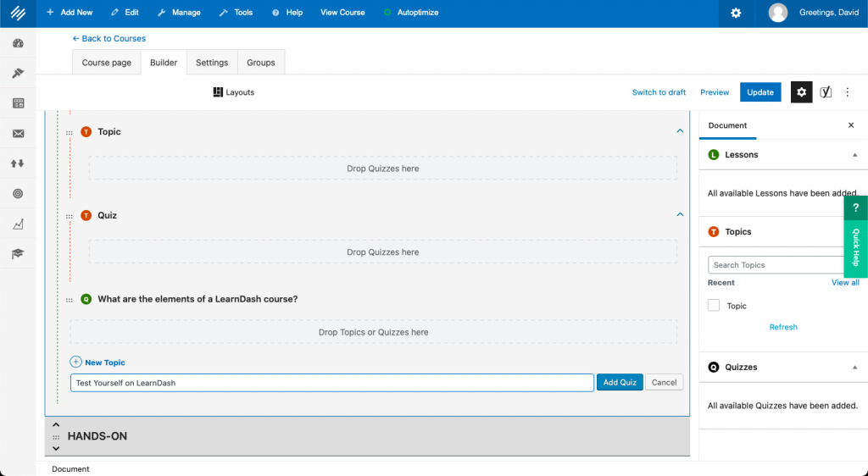
Task: Open the Groups tab
Action: (x=261, y=63)
